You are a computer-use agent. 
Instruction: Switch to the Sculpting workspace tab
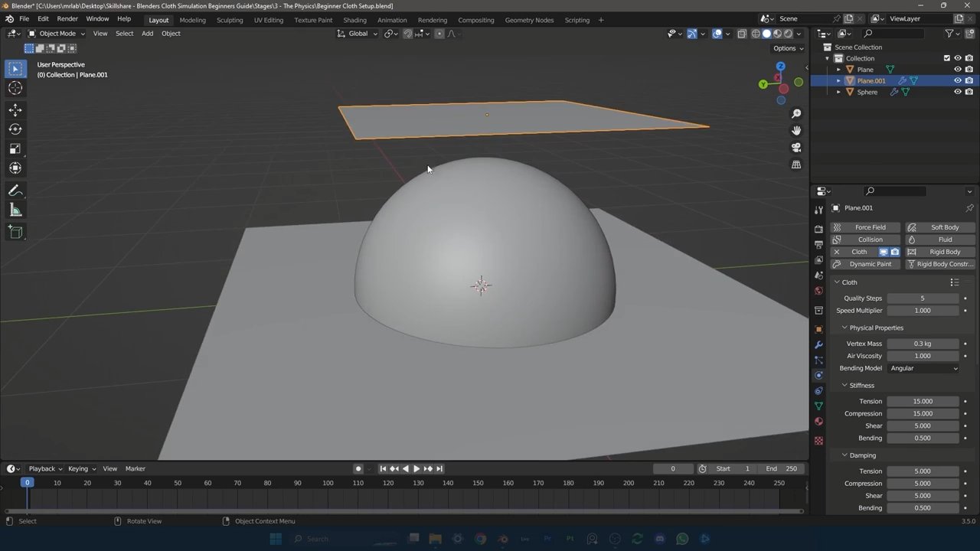tap(229, 20)
